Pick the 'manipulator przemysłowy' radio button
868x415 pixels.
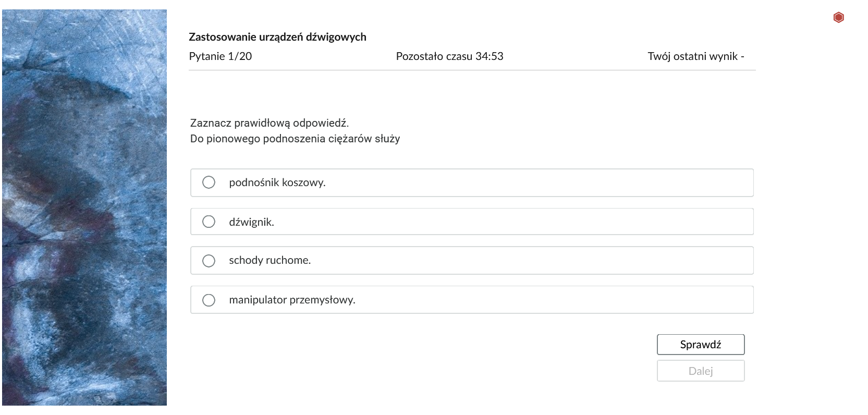tap(209, 300)
